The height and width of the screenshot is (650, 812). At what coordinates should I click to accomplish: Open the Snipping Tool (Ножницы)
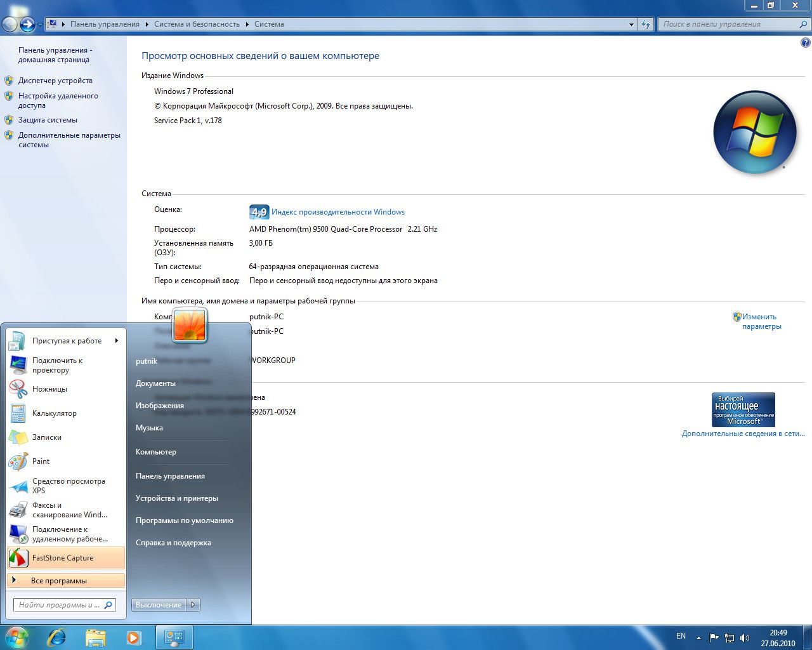coord(49,389)
